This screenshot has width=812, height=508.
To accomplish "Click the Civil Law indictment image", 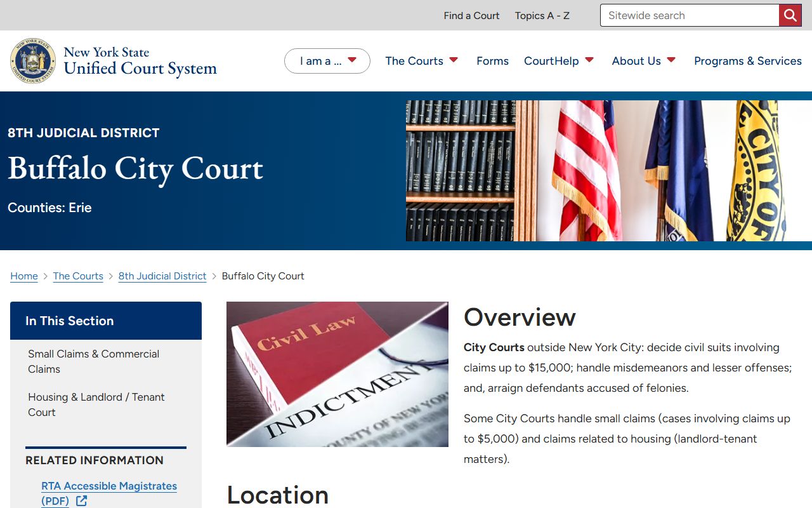I will coord(337,374).
